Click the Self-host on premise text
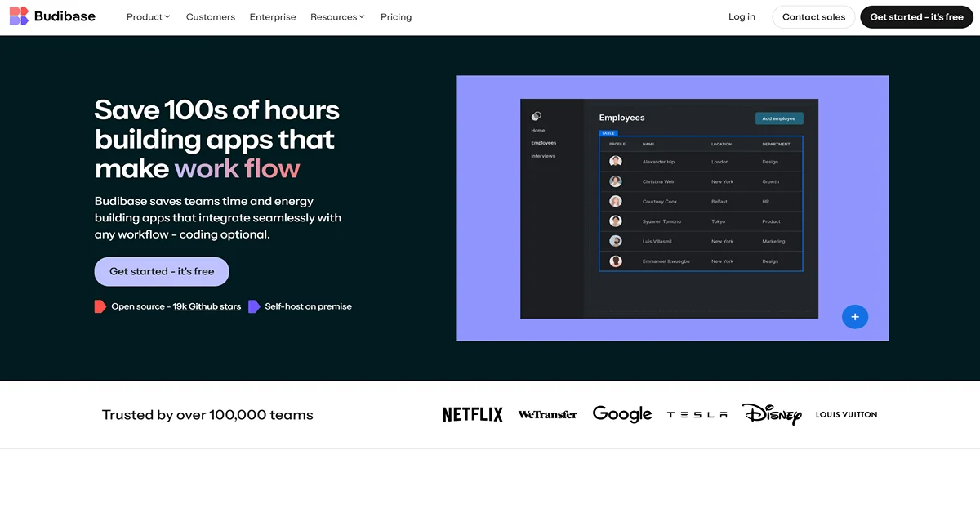This screenshot has width=980, height=513. pos(308,306)
